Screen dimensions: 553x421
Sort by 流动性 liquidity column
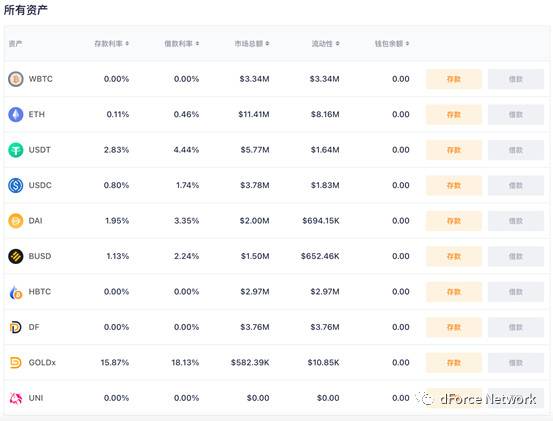pos(325,44)
